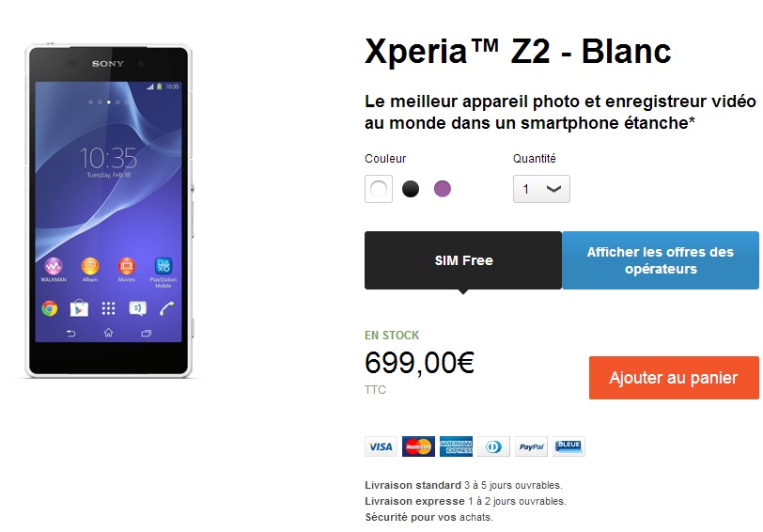Click the Visa payment icon
The image size is (763, 532).
click(x=381, y=446)
